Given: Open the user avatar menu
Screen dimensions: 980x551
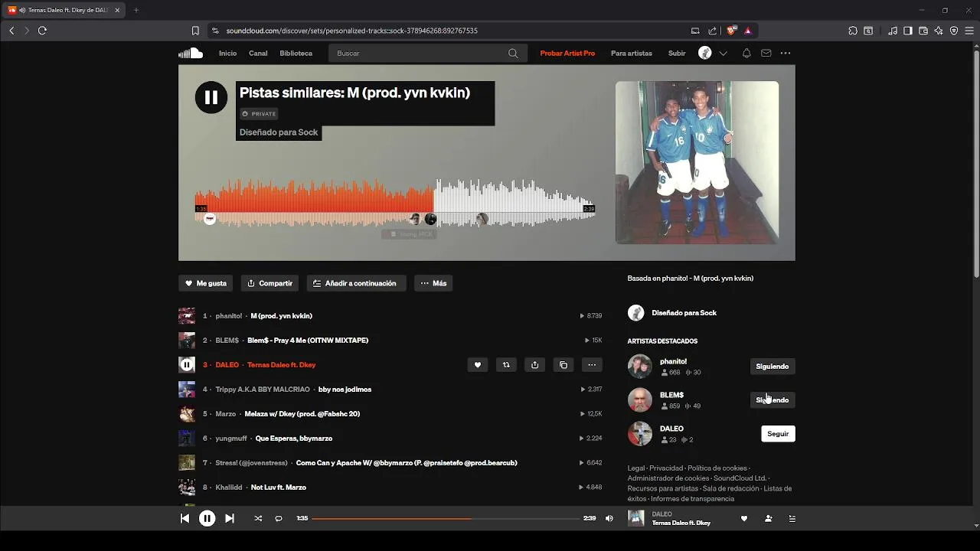Looking at the screenshot, I should point(705,53).
